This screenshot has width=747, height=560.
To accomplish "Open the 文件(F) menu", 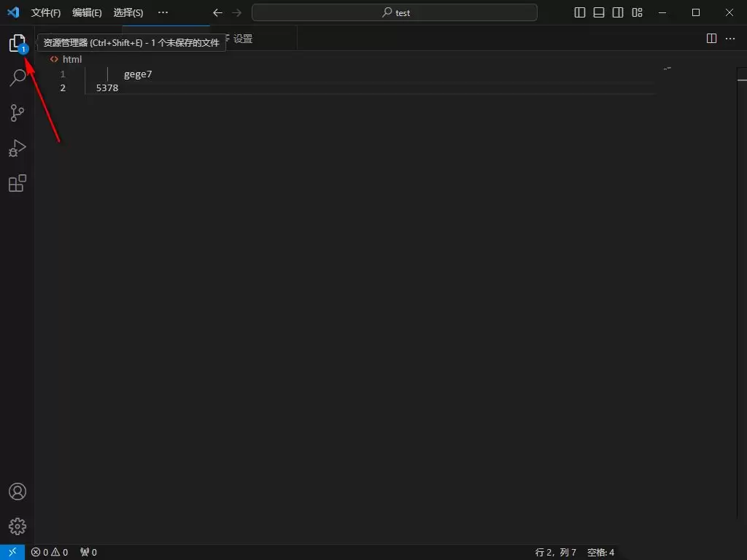I will pos(45,12).
